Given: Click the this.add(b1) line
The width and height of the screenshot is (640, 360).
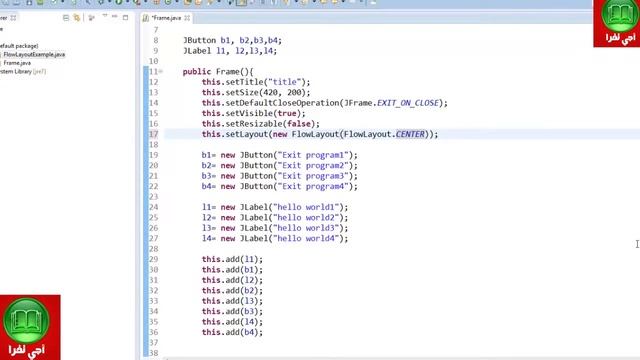Looking at the screenshot, I should (x=232, y=270).
